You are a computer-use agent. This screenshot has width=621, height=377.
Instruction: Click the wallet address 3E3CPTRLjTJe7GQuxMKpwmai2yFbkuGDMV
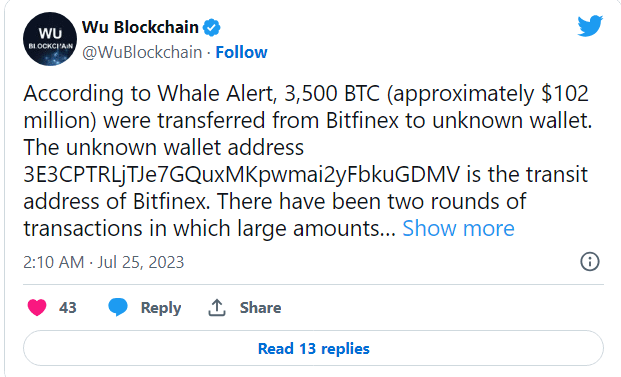242,175
